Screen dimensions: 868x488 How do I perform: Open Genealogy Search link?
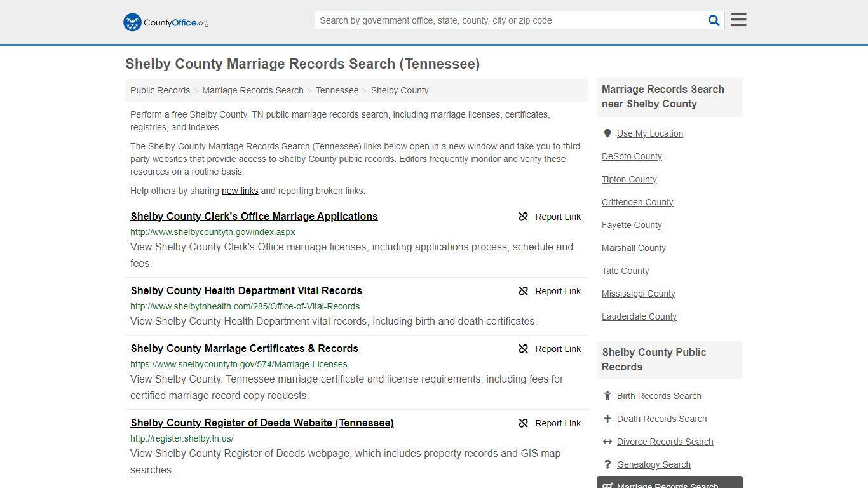click(654, 464)
